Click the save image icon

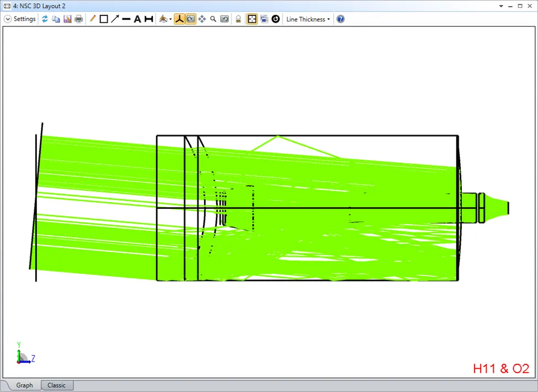67,19
